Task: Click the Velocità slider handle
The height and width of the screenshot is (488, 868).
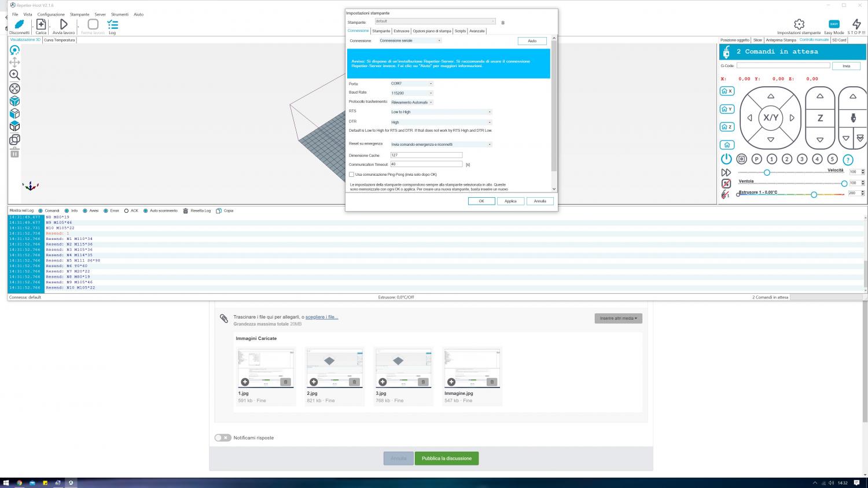Action: point(767,172)
